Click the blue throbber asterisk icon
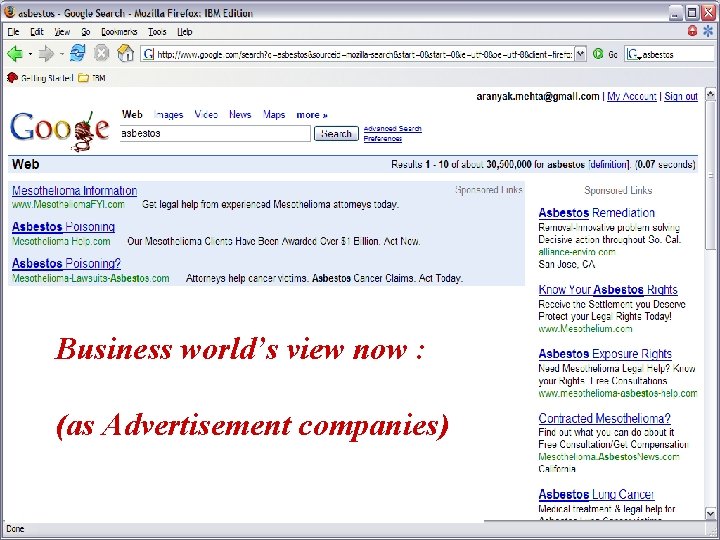Screen dimensions: 720x540 tap(709, 31)
